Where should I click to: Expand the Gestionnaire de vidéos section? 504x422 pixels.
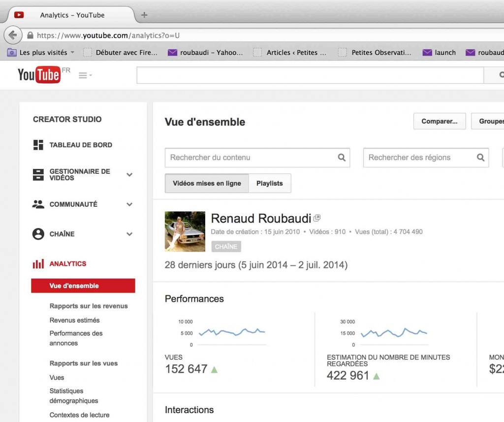[129, 175]
